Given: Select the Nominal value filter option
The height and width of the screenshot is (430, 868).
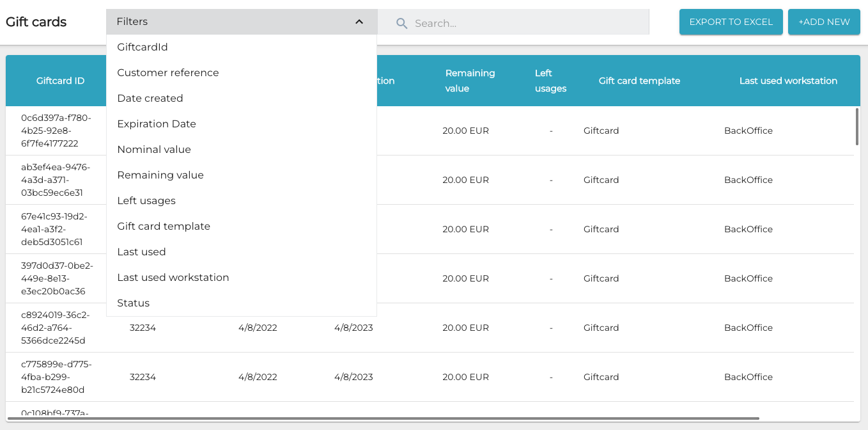Looking at the screenshot, I should coord(153,149).
